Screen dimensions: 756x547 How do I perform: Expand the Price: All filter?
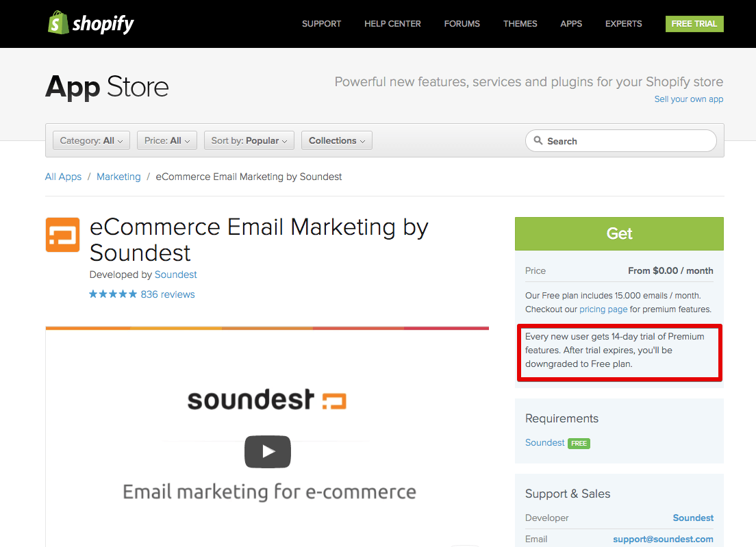pyautogui.click(x=167, y=140)
